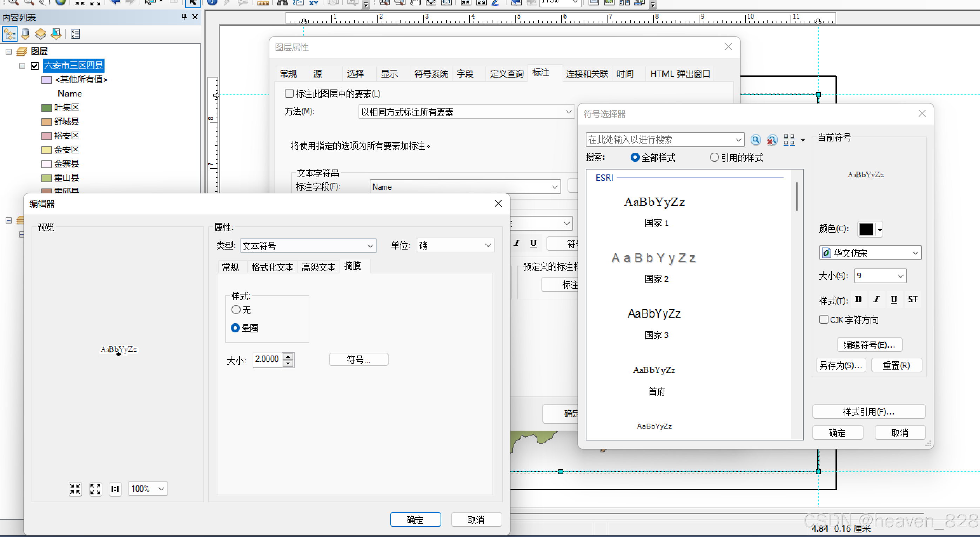Switch to the 高级文本 tab
This screenshot has width=980, height=537.
(x=318, y=267)
